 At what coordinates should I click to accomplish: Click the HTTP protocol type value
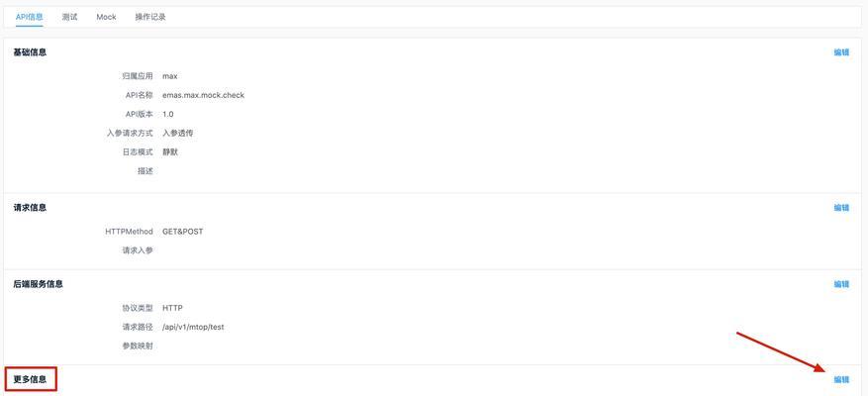click(172, 308)
